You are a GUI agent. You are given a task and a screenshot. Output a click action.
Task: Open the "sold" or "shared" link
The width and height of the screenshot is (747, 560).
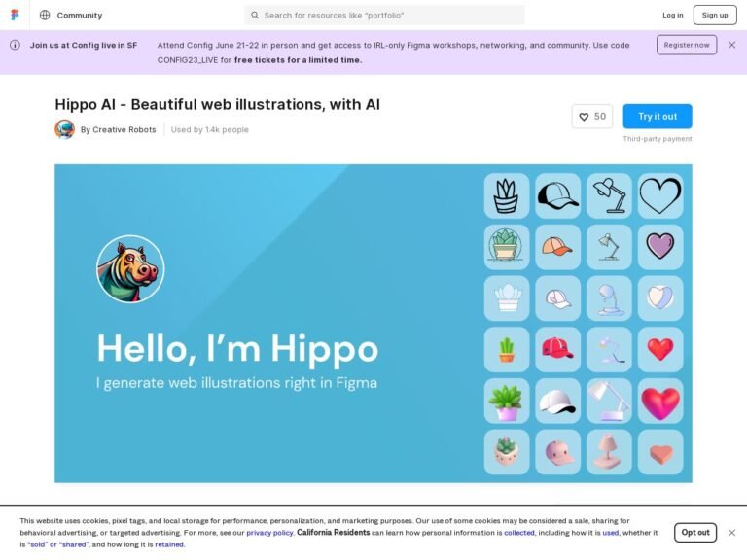click(x=58, y=544)
